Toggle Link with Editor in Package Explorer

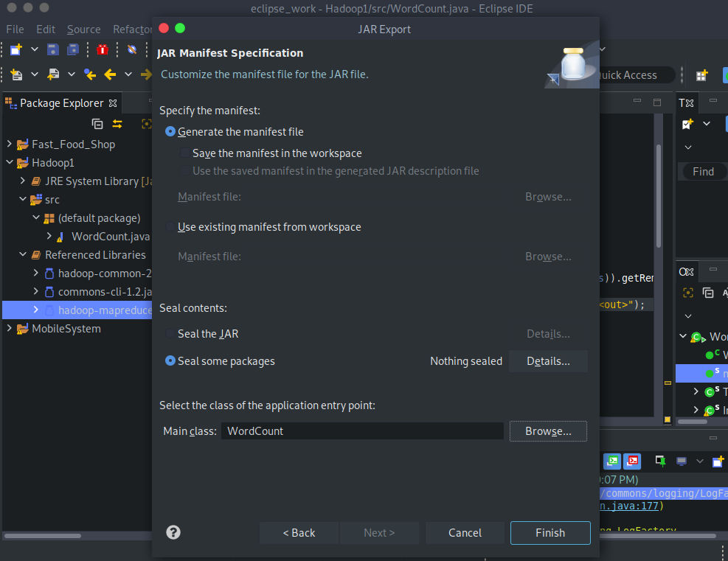(117, 124)
